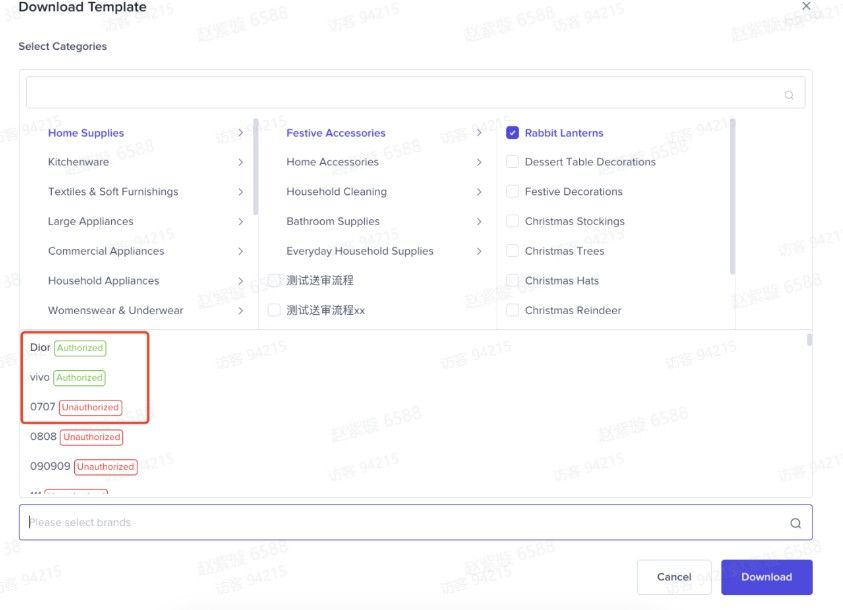Expand the Bathroom Supplies subcategory arrow
Image resolution: width=843 pixels, height=610 pixels.
coord(479,221)
